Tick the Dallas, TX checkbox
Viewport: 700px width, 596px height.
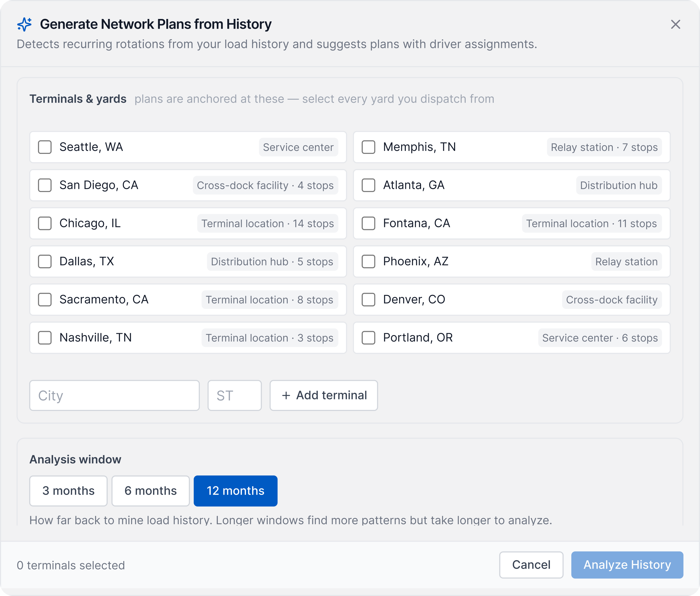[x=45, y=261]
